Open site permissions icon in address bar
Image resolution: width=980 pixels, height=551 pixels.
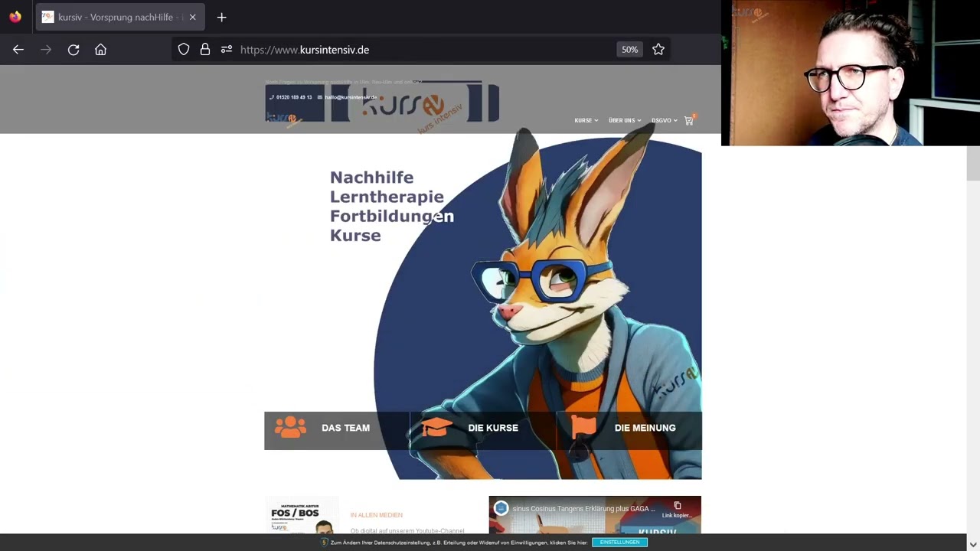coord(227,50)
